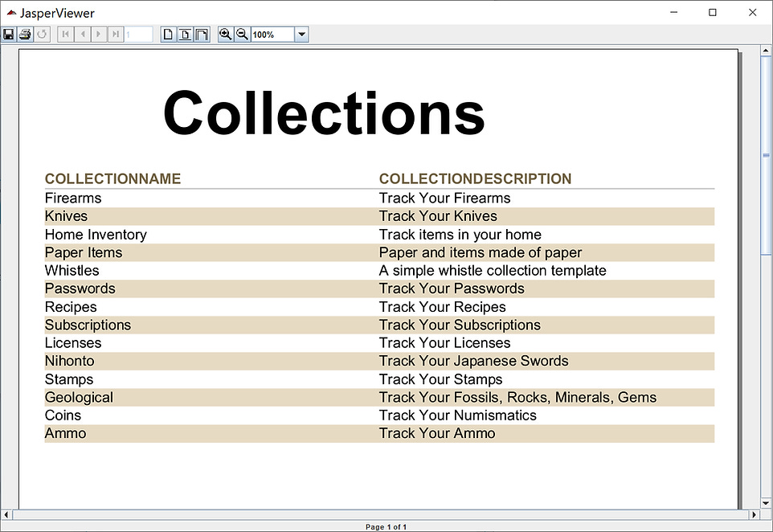Click 'Paper and items made of paper'
The height and width of the screenshot is (532, 773).
pos(481,252)
